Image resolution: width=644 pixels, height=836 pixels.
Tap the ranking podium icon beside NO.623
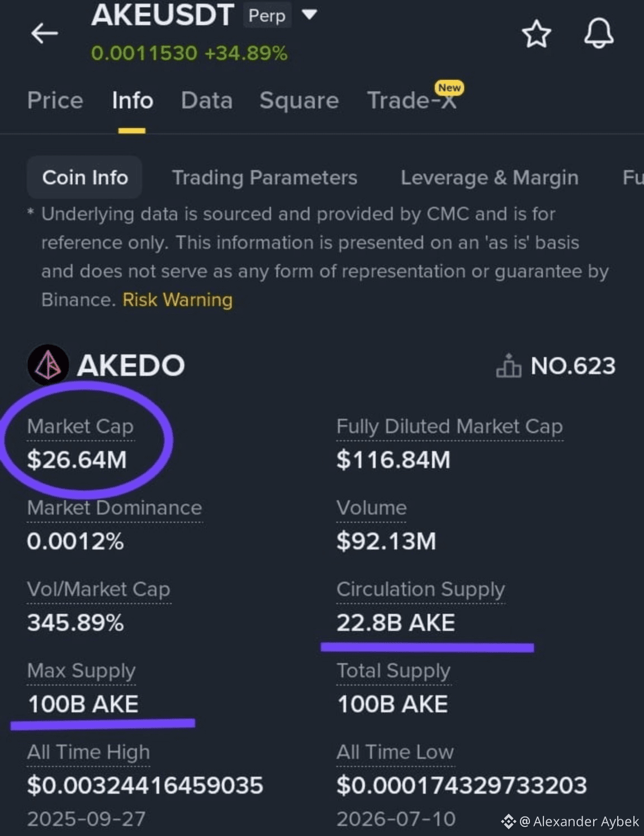(x=508, y=366)
